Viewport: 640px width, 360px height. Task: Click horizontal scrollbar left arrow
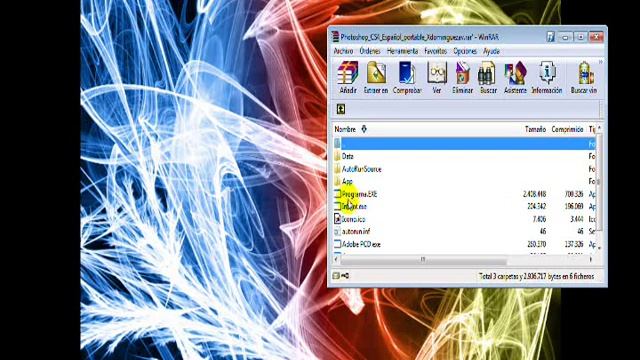(336, 259)
